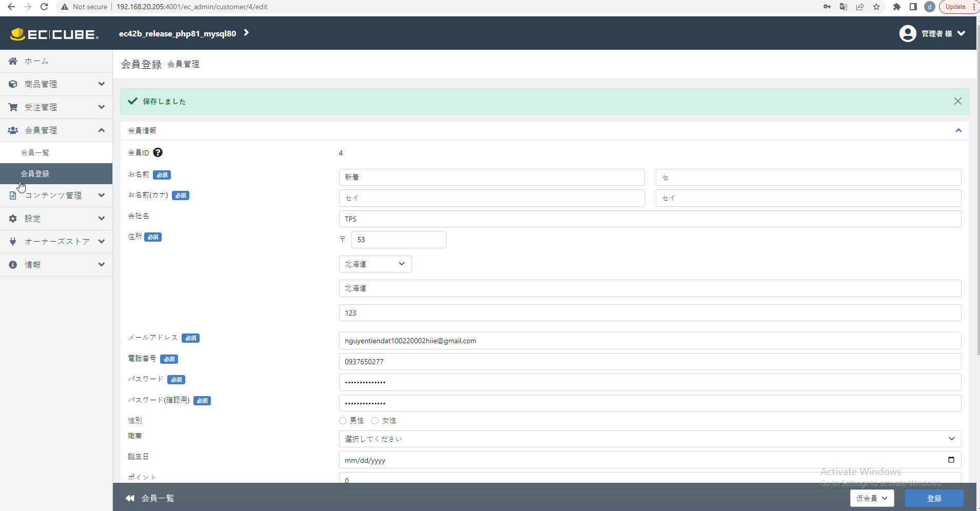This screenshot has height=511, width=980.
Task: Click the share page icon in address bar
Action: (860, 7)
